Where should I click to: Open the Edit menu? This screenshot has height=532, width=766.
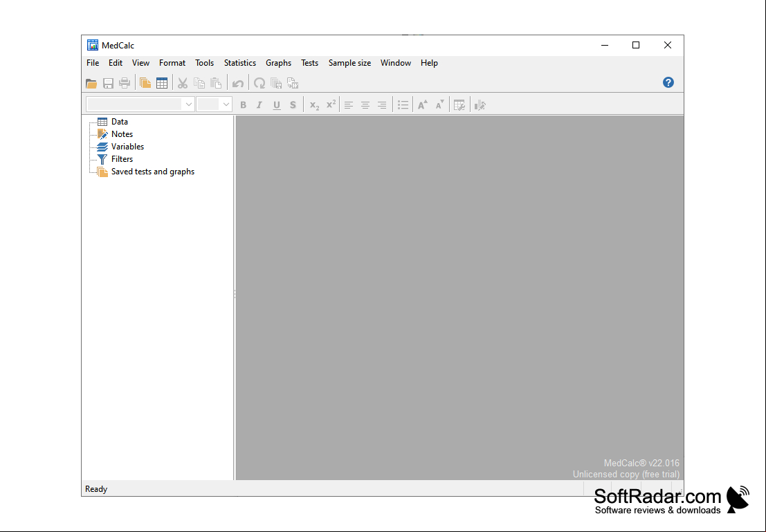click(116, 63)
